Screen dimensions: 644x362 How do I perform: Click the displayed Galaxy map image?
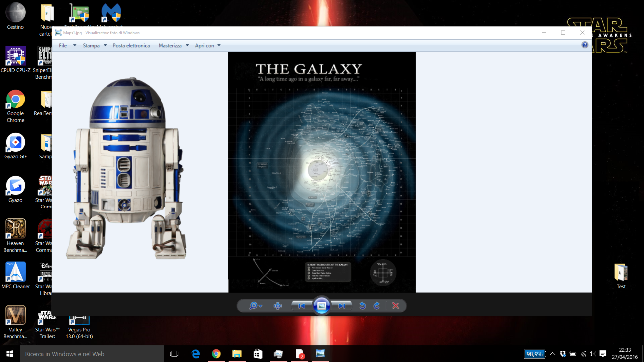[x=322, y=172]
